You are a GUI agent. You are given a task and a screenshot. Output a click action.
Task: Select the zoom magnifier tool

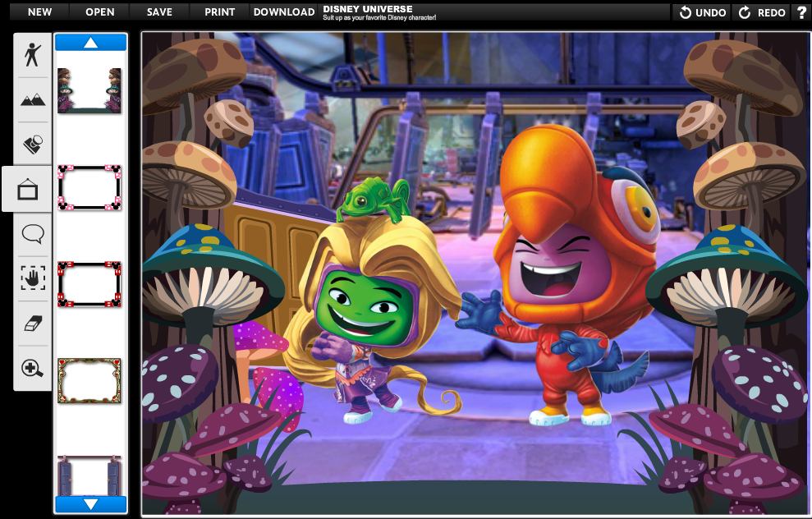(33, 368)
